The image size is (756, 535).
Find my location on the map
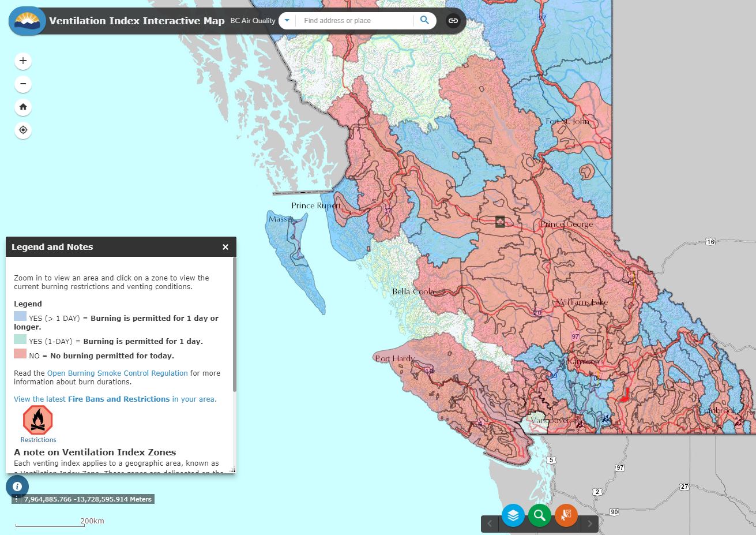click(23, 130)
